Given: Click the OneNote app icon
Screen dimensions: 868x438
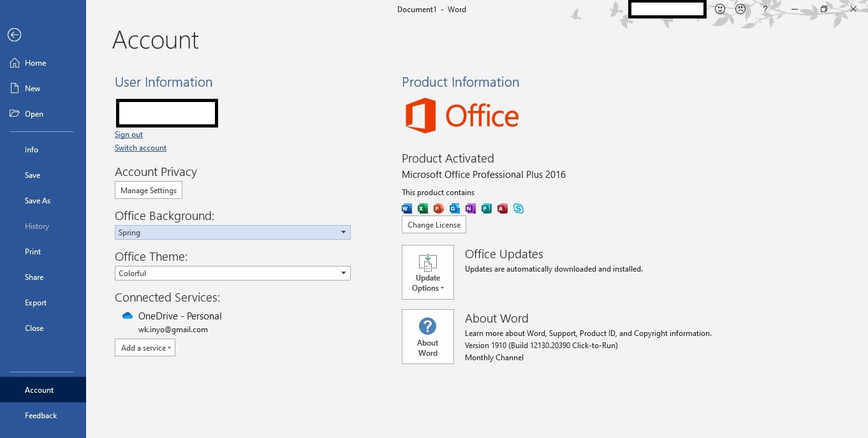Looking at the screenshot, I should tap(470, 208).
